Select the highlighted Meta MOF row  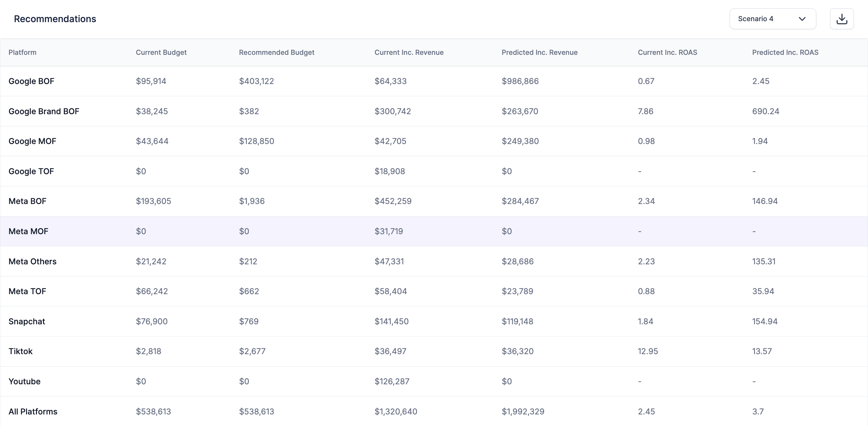point(28,231)
